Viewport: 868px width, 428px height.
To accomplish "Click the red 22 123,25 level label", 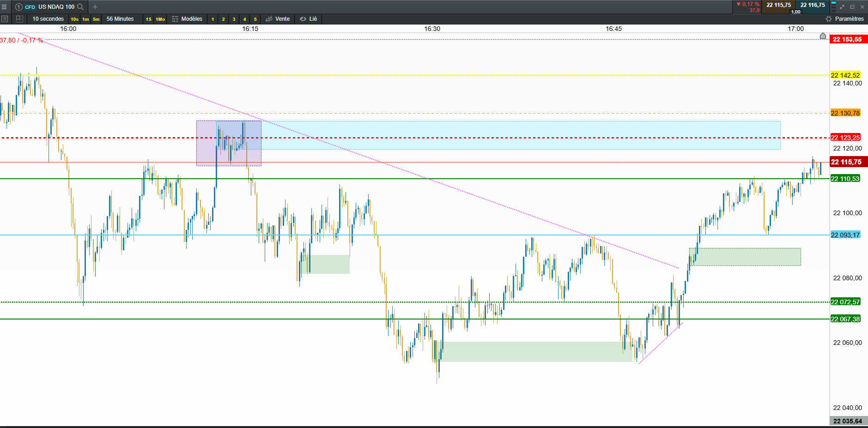I will click(845, 138).
